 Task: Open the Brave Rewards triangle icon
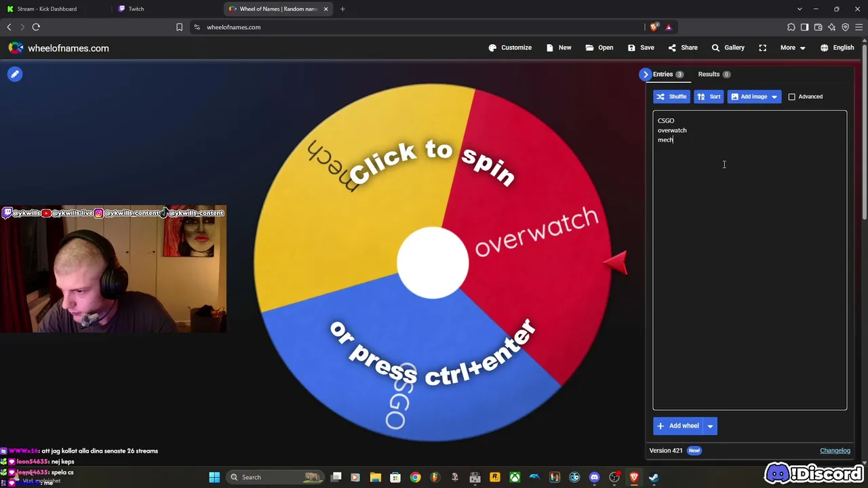pos(669,27)
